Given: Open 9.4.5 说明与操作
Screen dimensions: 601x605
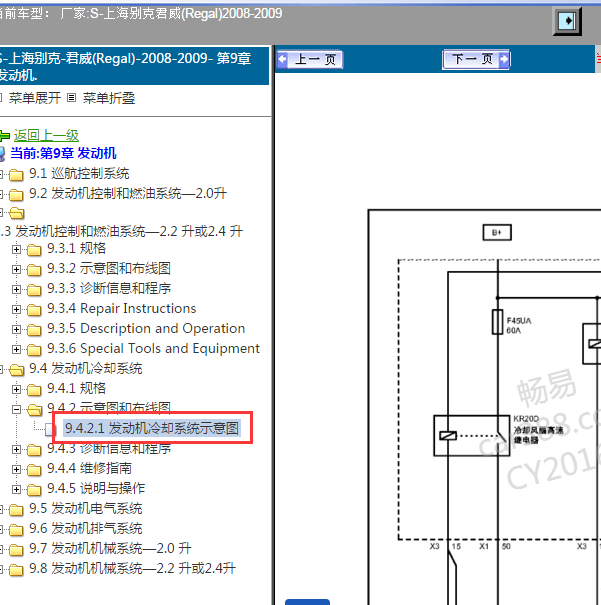Looking at the screenshot, I should click(x=96, y=488).
